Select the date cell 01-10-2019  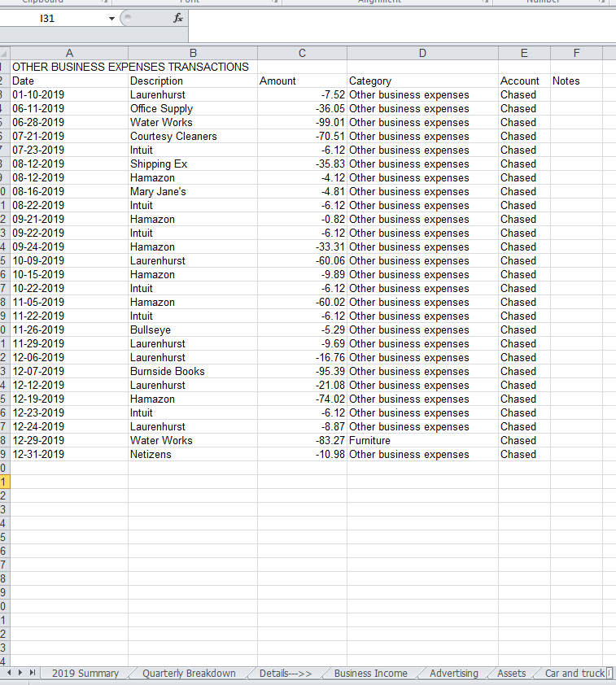(x=69, y=95)
